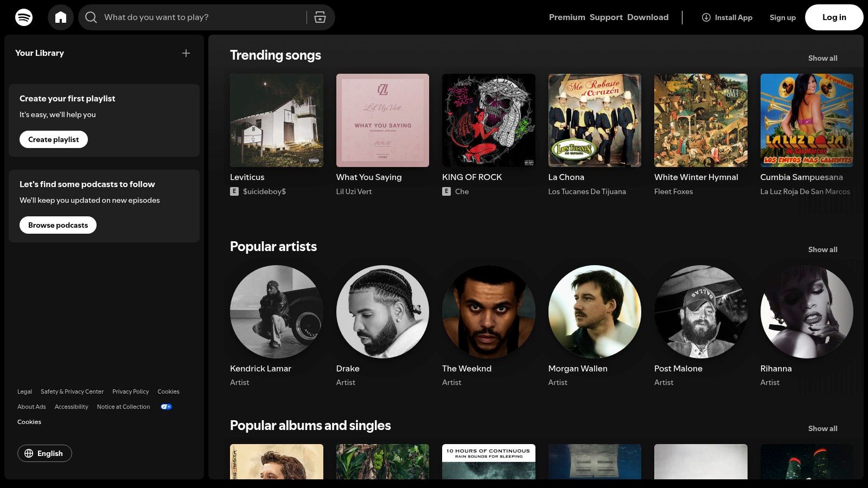Click the Sign up link
Screen dimensions: 868x488
pyautogui.click(x=782, y=17)
